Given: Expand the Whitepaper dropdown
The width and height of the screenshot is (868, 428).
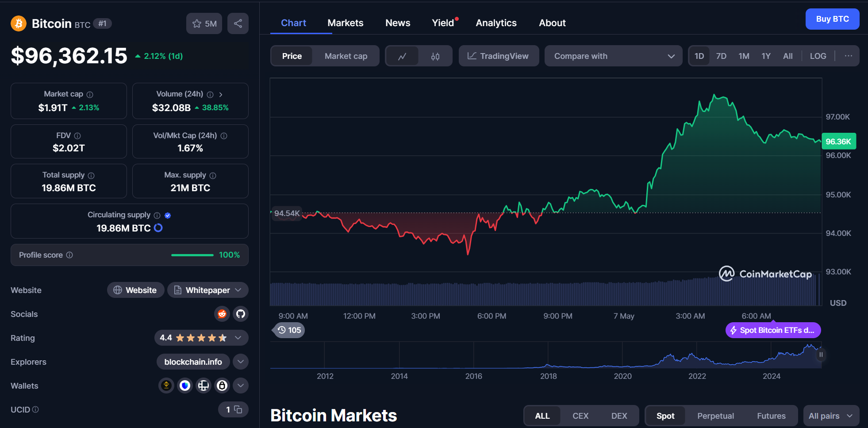Looking at the screenshot, I should (239, 290).
